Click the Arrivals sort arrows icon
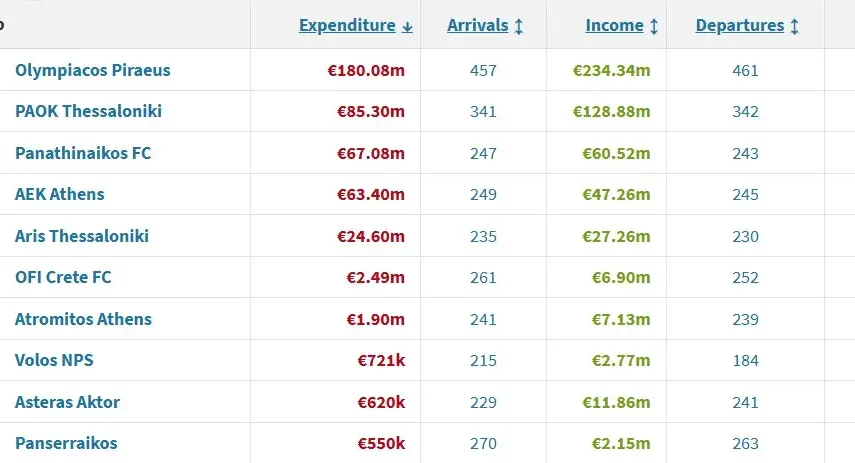Image resolution: width=855 pixels, height=463 pixels. pos(519,27)
